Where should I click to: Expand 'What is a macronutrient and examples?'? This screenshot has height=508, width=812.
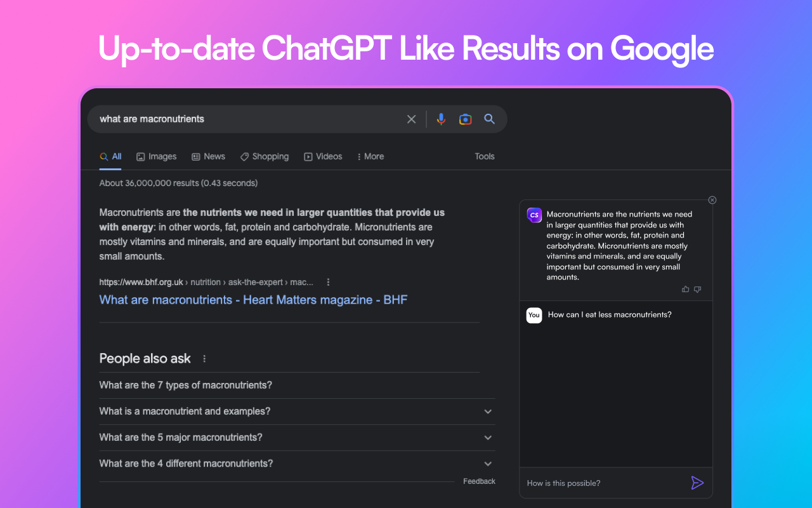click(x=488, y=411)
